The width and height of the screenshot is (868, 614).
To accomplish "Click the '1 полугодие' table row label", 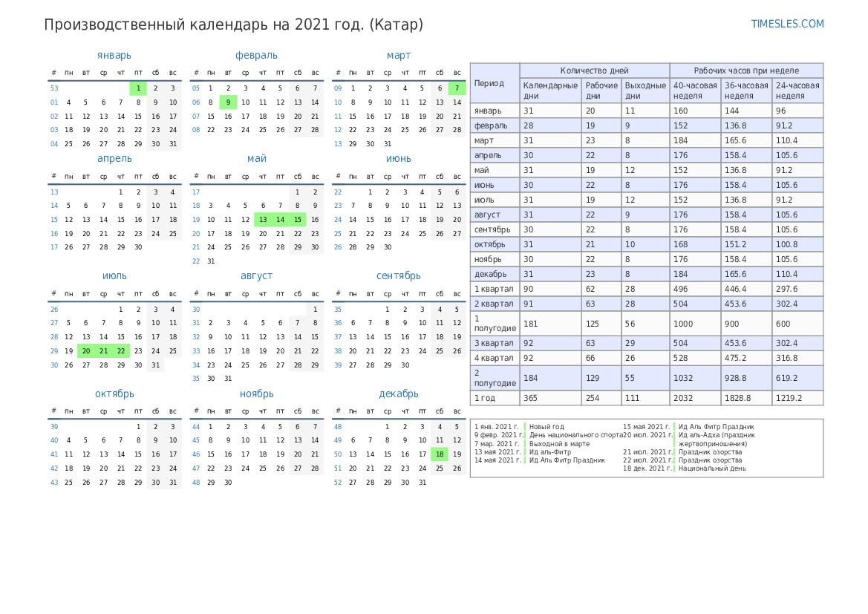I will pos(495,323).
